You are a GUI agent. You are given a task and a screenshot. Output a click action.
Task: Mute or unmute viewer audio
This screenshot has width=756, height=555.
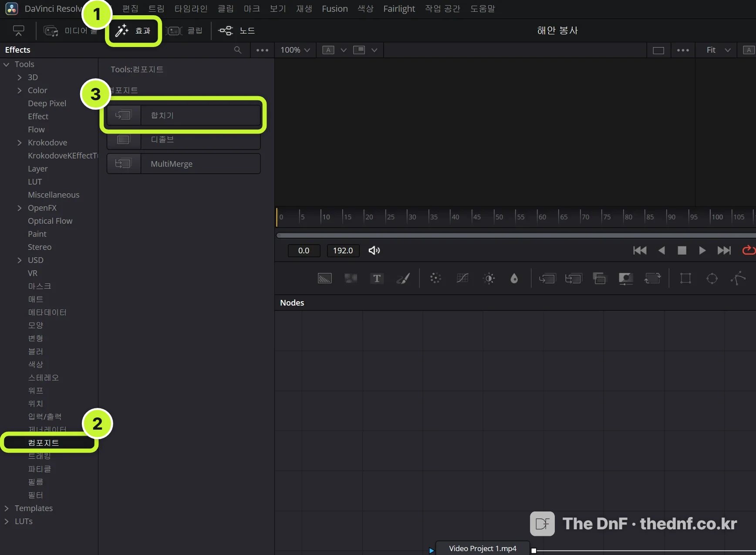pyautogui.click(x=374, y=250)
